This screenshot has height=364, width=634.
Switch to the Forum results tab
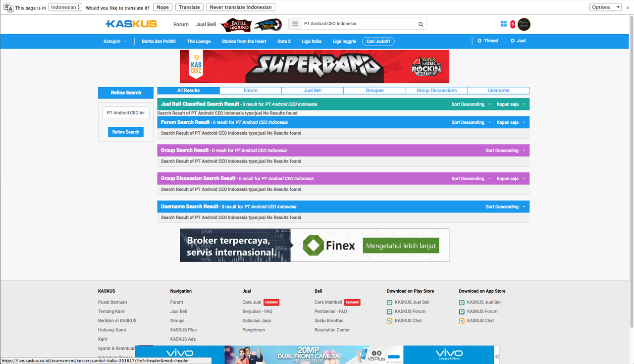tap(251, 91)
